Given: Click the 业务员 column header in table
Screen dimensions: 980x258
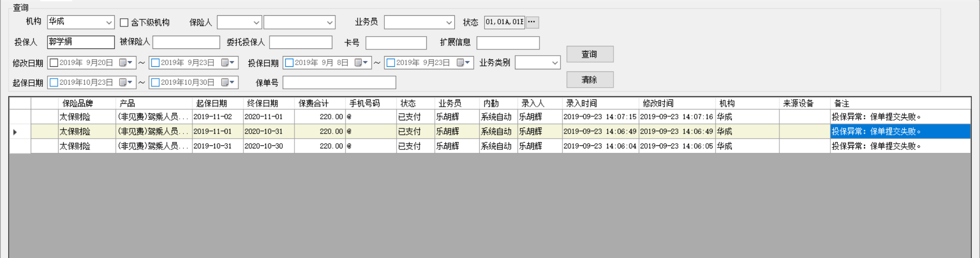Looking at the screenshot, I should coord(457,104).
